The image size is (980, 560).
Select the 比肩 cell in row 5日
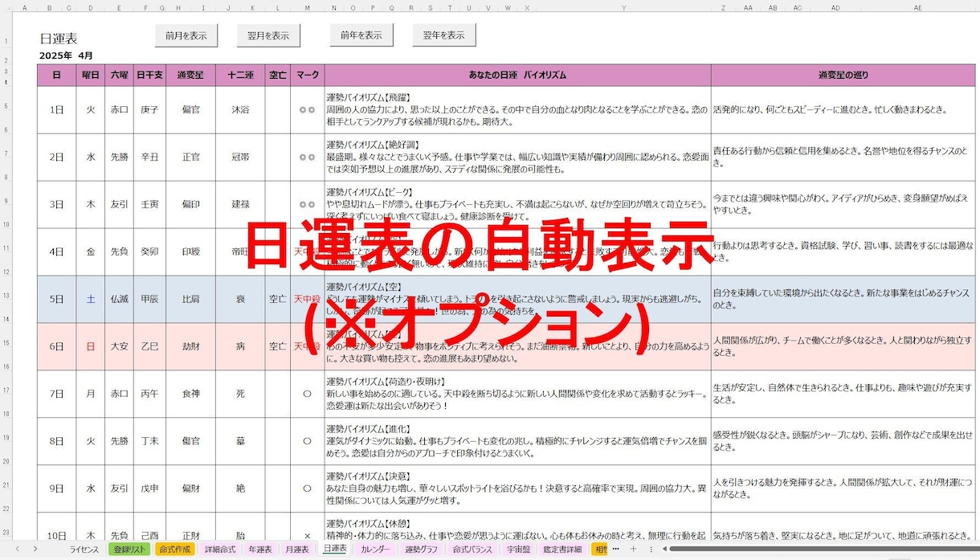coord(190,299)
